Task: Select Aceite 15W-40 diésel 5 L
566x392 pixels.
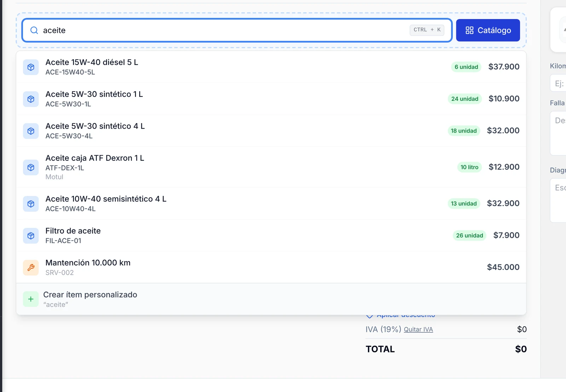Action: (x=271, y=67)
